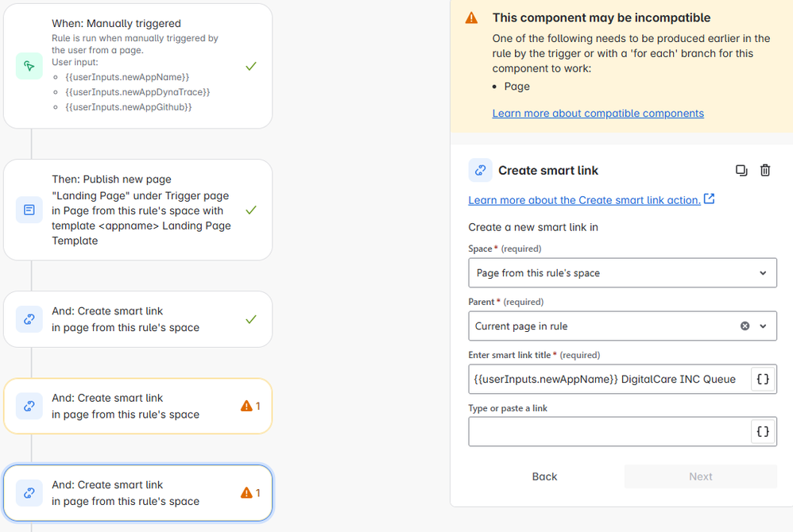The height and width of the screenshot is (532, 793).
Task: Click the warning icon on the selected smart link step
Action: 246,493
